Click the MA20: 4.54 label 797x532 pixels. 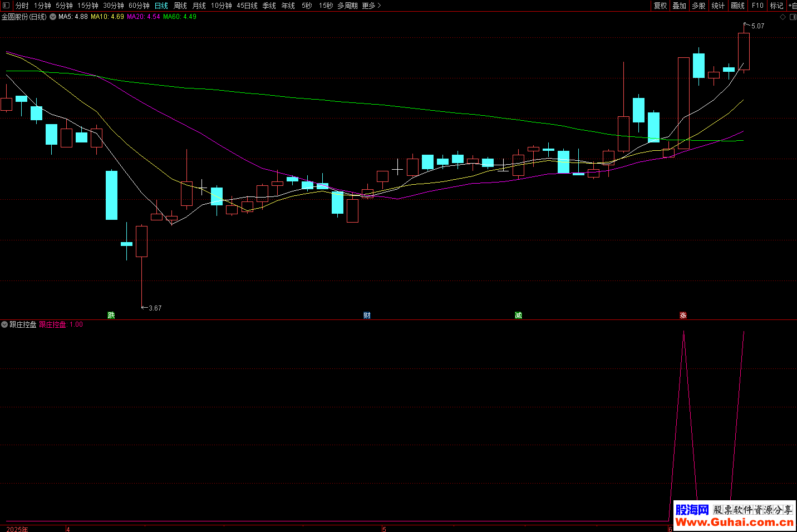pos(144,17)
